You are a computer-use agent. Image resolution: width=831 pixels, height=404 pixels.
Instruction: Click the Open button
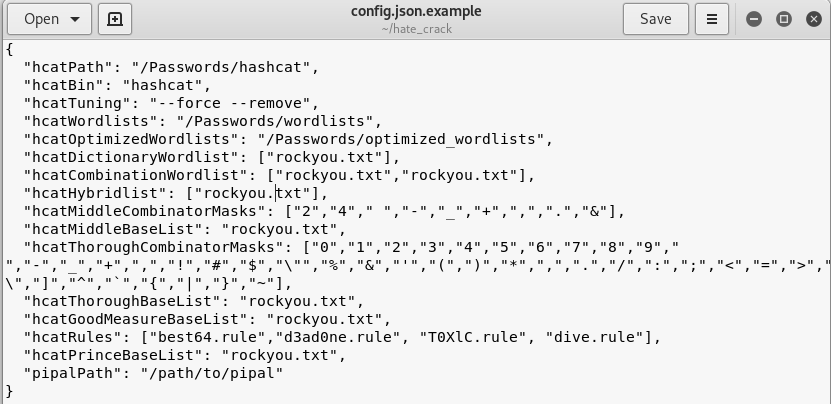coord(41,19)
